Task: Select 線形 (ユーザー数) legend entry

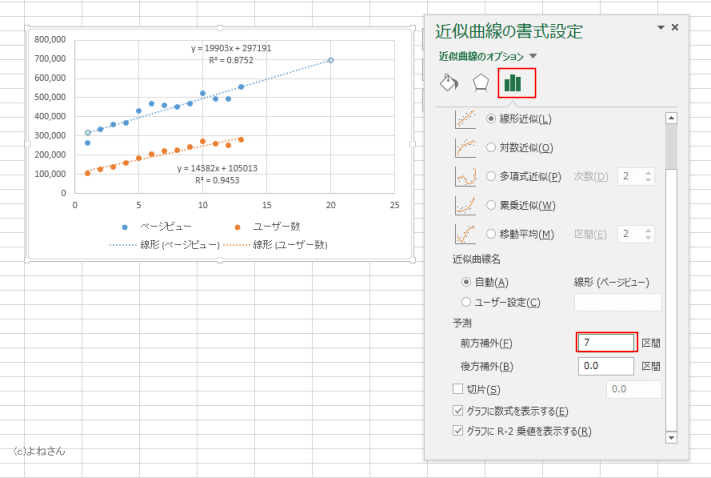Action: click(x=275, y=245)
